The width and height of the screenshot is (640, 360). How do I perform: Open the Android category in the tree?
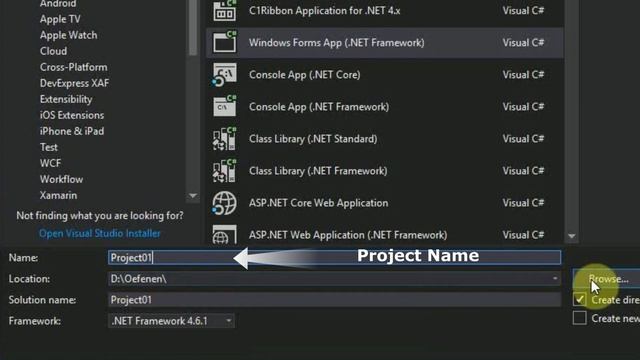[x=58, y=4]
